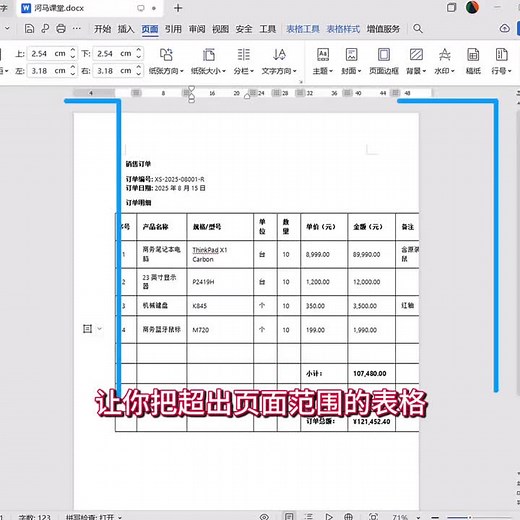Click the Print icon in quick toolbar

(61, 29)
